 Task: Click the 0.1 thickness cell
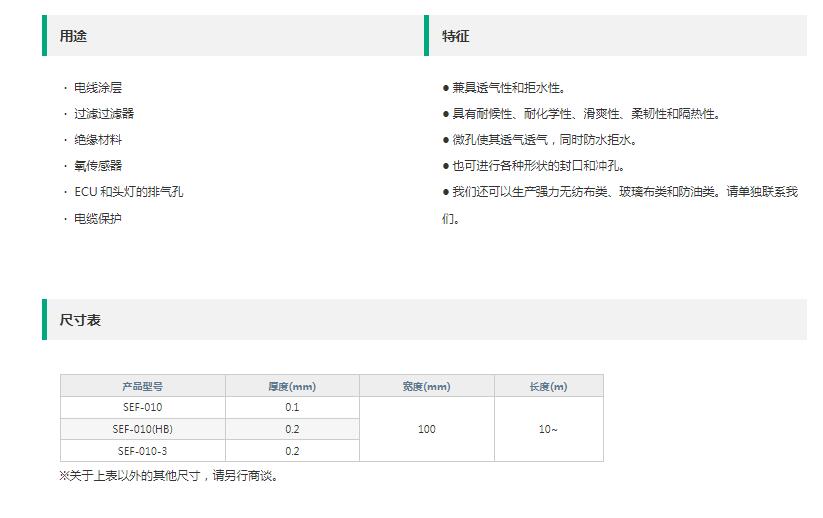coord(292,407)
